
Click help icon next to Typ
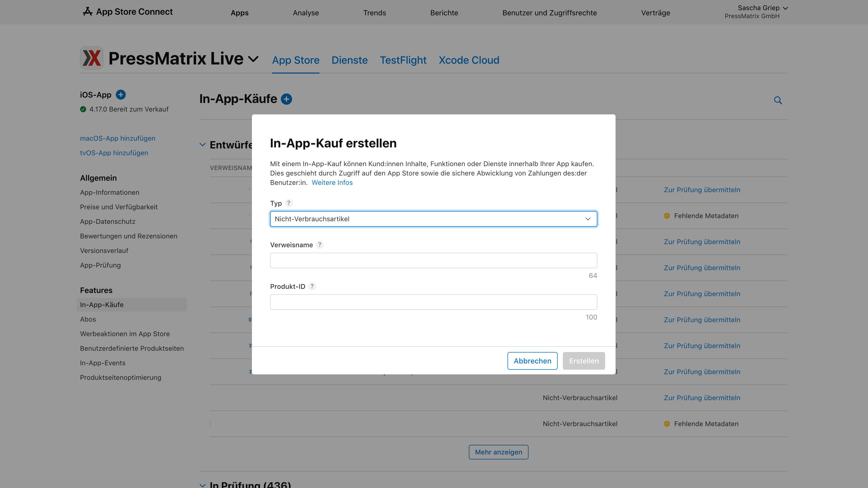pyautogui.click(x=289, y=203)
